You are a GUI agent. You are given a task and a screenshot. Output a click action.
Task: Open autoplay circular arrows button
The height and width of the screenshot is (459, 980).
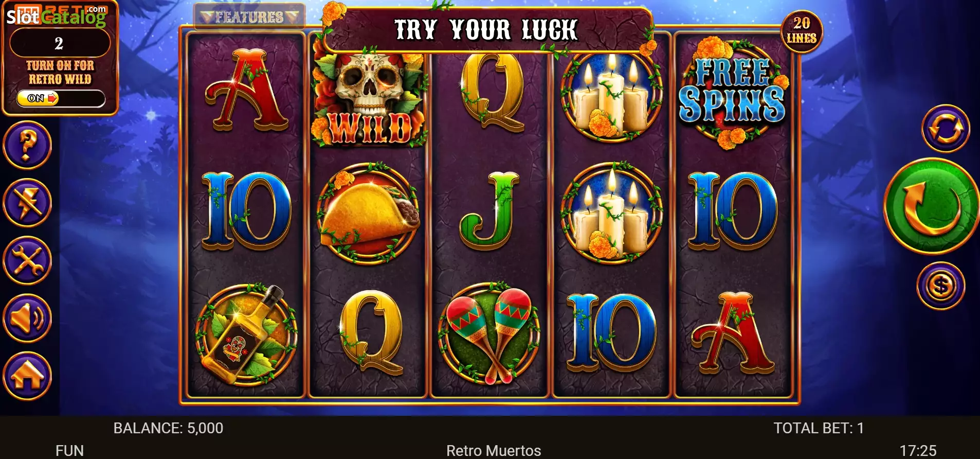(x=946, y=129)
